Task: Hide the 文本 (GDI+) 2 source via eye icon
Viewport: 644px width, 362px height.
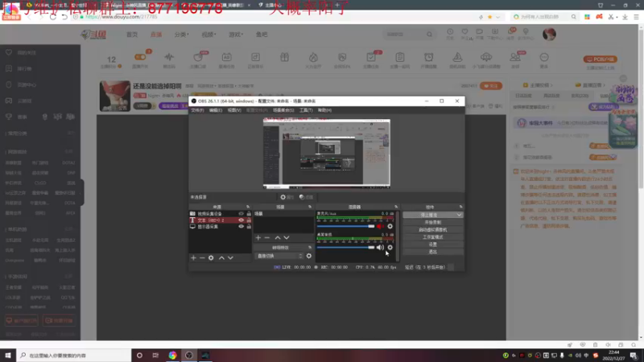Action: (x=241, y=220)
